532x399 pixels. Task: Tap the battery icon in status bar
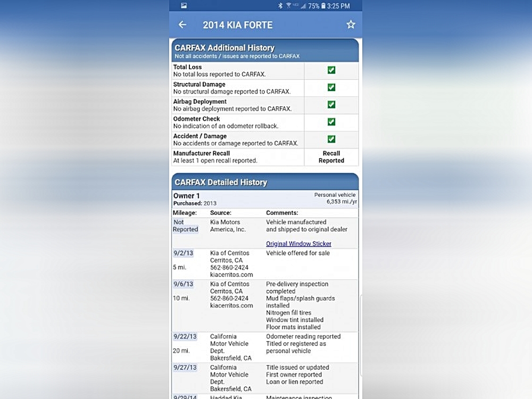pos(323,6)
